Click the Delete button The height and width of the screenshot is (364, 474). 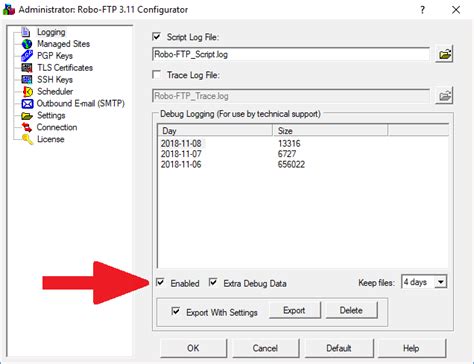351,310
